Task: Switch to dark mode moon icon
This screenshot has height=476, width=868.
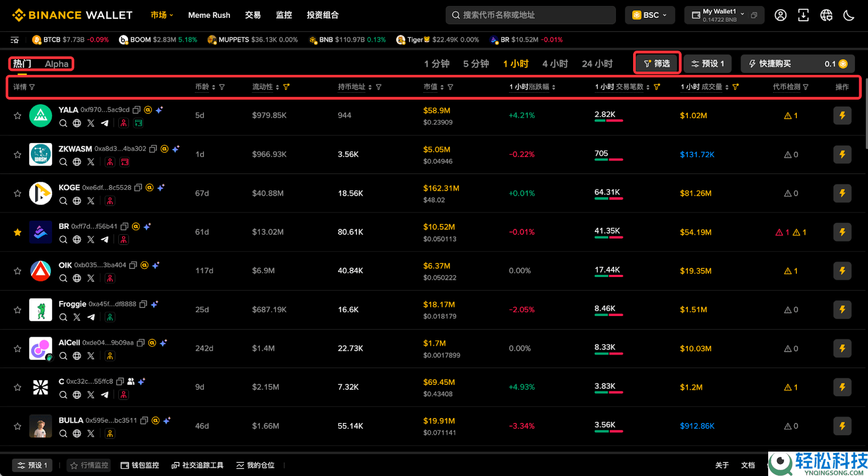Action: (x=848, y=15)
